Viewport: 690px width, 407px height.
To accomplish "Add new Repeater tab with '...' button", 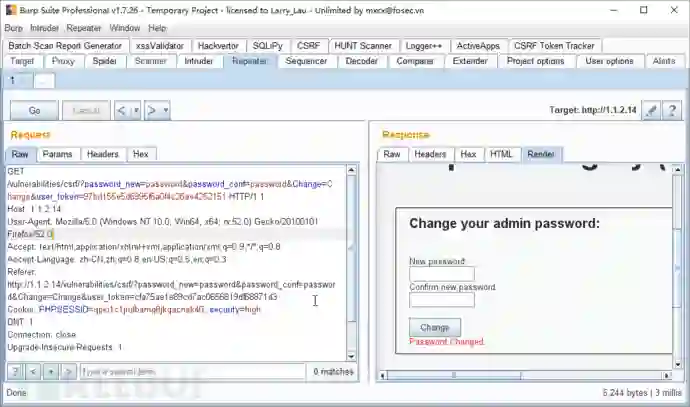I will coord(44,81).
